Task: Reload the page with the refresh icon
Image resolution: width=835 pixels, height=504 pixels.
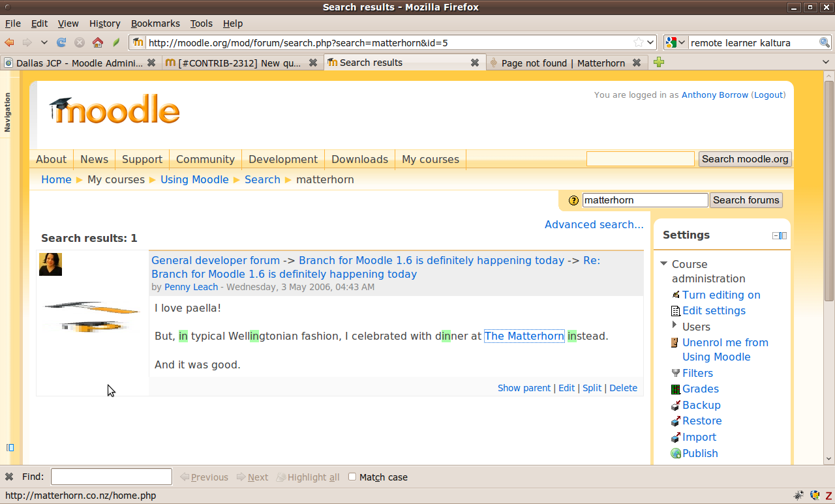Action: click(61, 42)
